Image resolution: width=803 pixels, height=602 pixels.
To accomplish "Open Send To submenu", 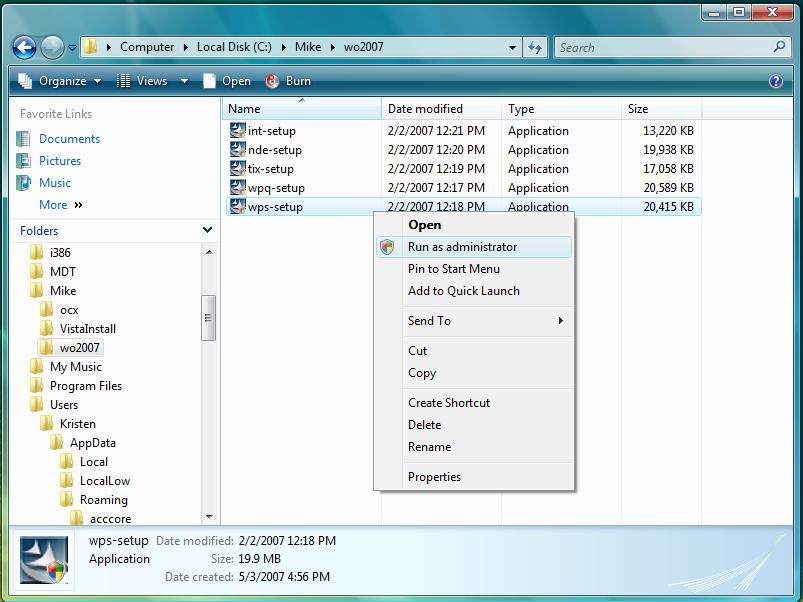I will point(430,321).
